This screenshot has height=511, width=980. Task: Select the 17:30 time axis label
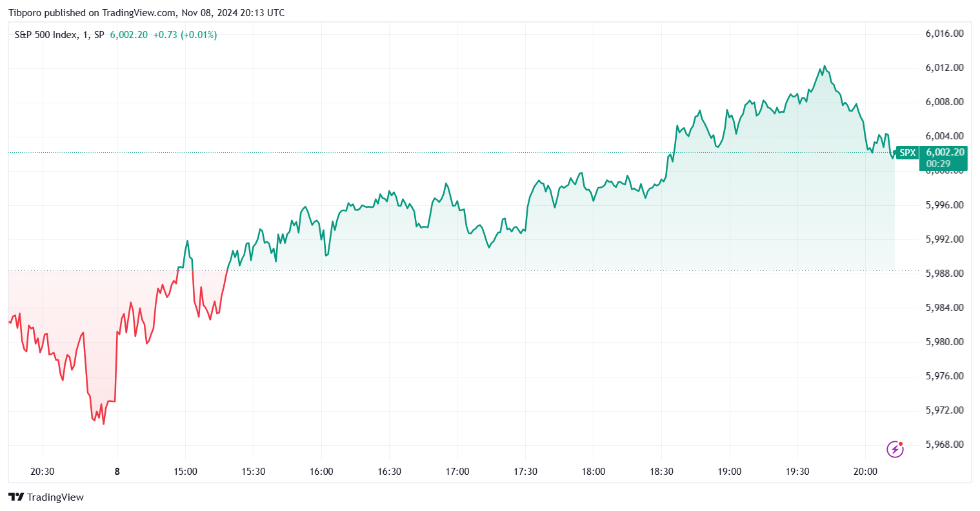click(525, 472)
